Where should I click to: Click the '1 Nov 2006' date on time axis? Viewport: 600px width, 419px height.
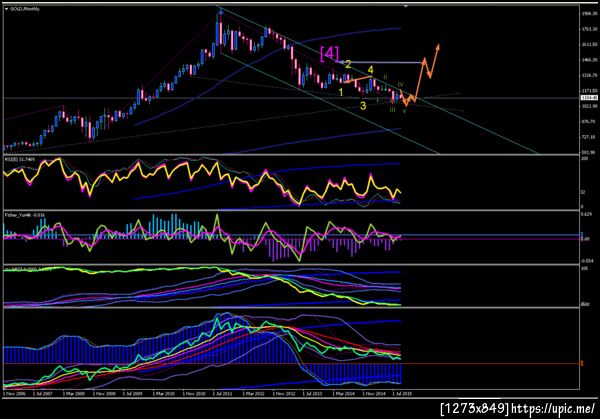(x=14, y=393)
